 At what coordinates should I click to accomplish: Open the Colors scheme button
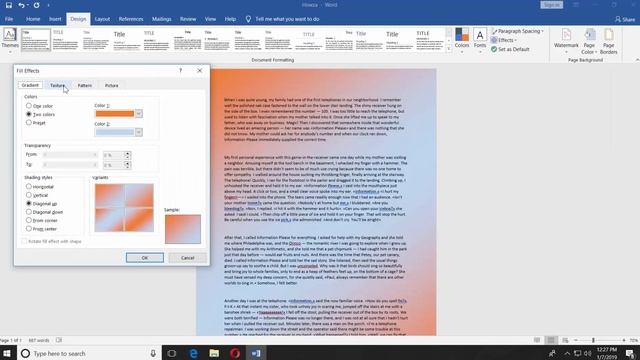point(462,40)
